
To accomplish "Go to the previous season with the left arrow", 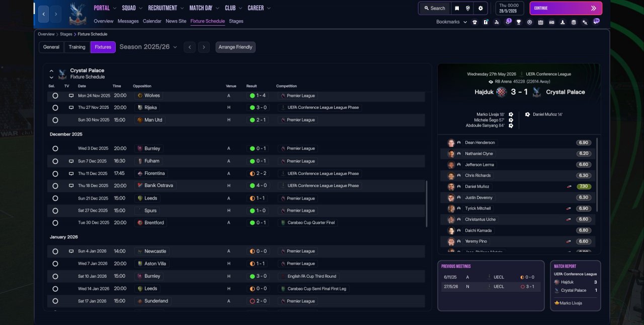I will pyautogui.click(x=189, y=47).
